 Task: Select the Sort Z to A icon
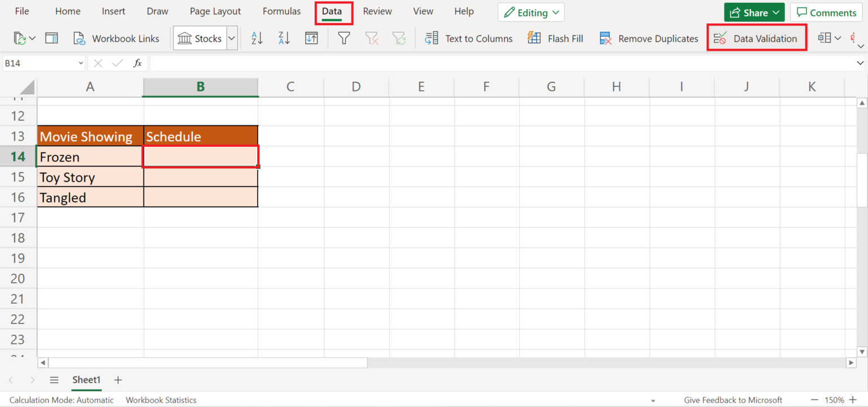pyautogui.click(x=284, y=38)
